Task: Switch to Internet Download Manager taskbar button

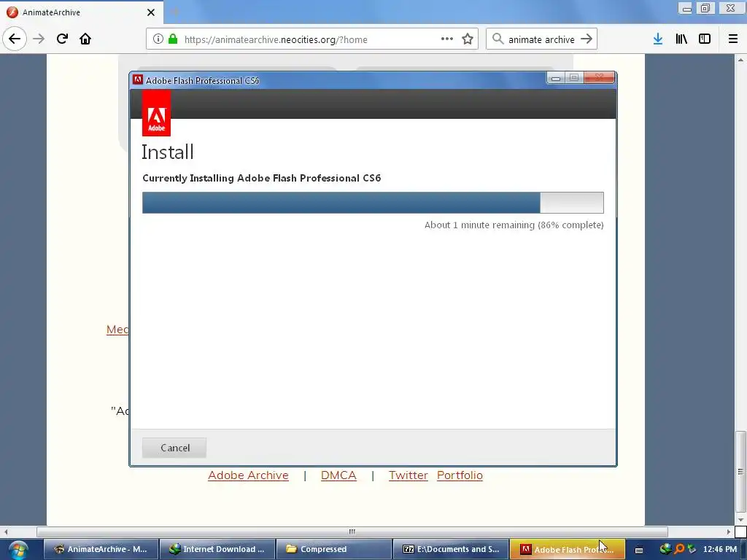Action: 217,549
